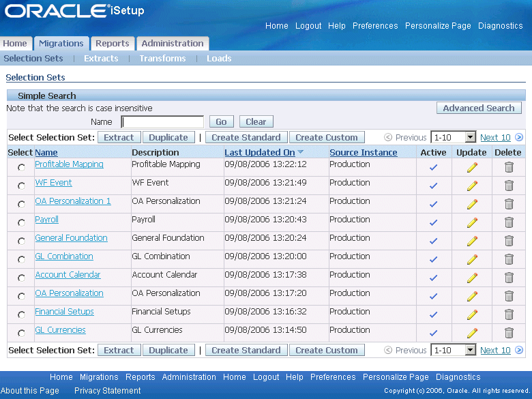The width and height of the screenshot is (532, 399).
Task: Click the top Create Standard button
Action: click(x=246, y=137)
